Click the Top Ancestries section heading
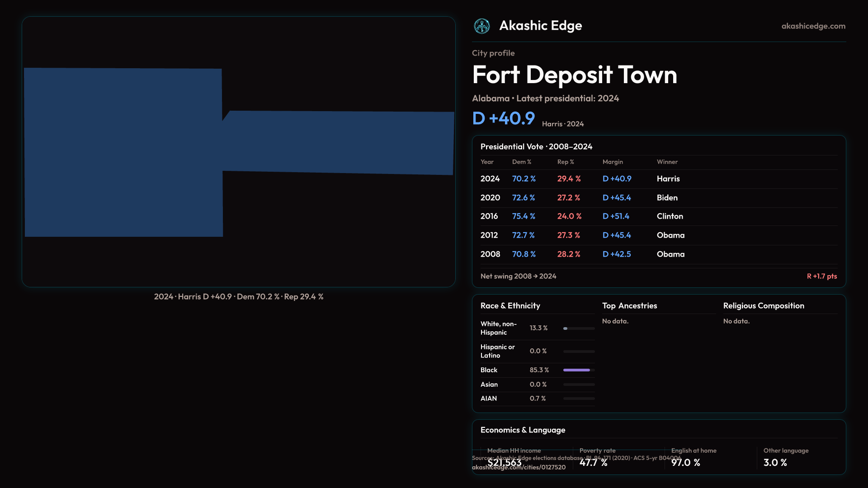This screenshot has height=488, width=868. pyautogui.click(x=629, y=306)
